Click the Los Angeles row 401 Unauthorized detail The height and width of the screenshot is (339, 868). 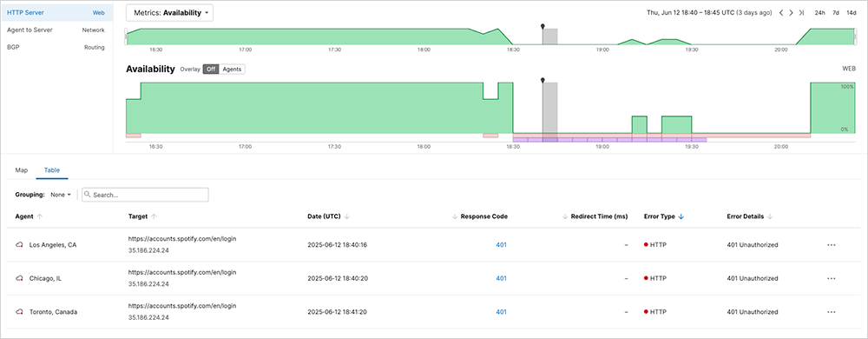click(x=753, y=245)
